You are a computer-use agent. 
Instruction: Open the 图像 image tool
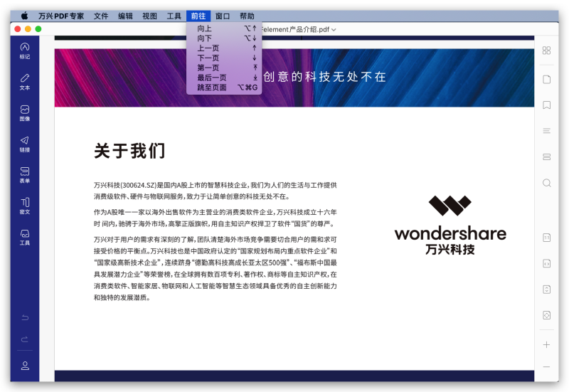pyautogui.click(x=25, y=113)
